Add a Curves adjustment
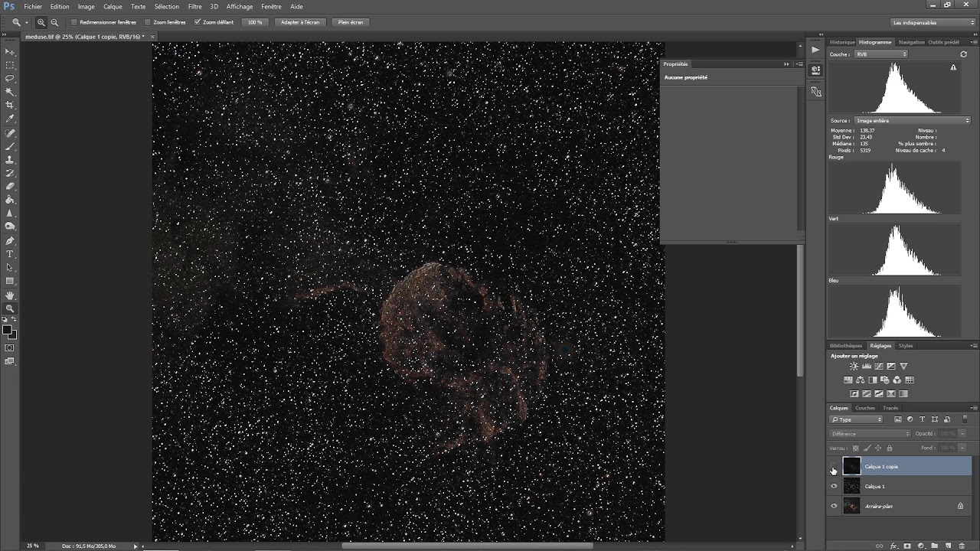Screen dimensions: 980x551 click(878, 366)
